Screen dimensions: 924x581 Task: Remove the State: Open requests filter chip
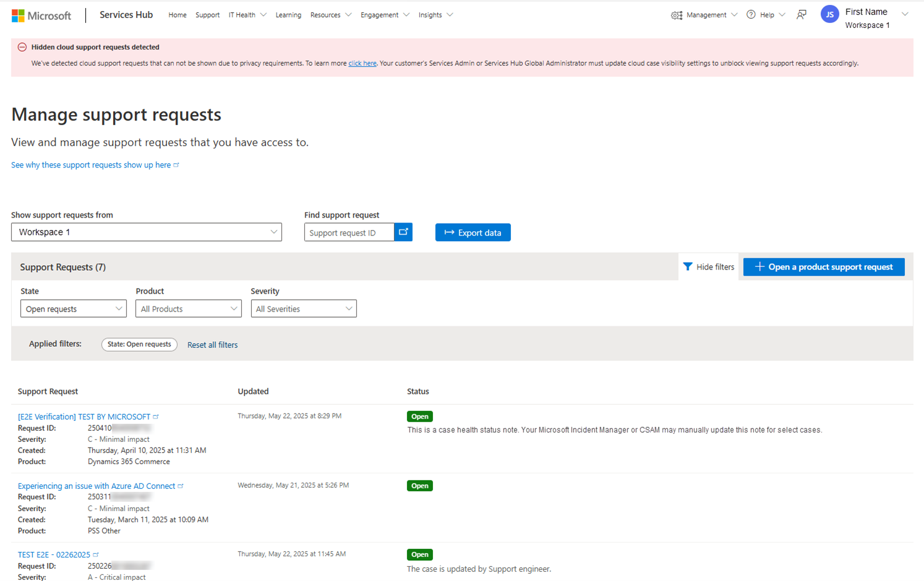(x=139, y=344)
